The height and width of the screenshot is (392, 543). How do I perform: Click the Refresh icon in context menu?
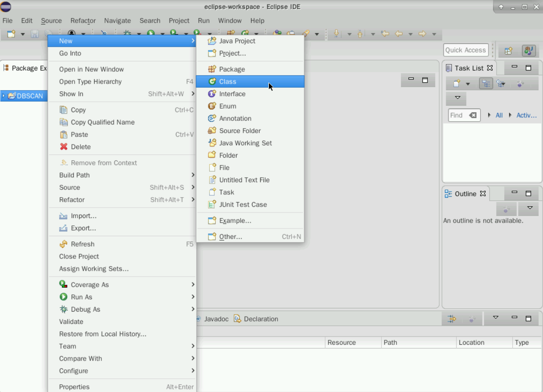pyautogui.click(x=64, y=244)
